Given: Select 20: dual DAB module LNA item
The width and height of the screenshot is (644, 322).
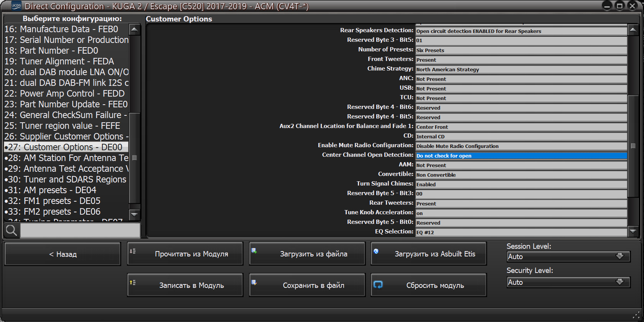Looking at the screenshot, I should [x=66, y=72].
